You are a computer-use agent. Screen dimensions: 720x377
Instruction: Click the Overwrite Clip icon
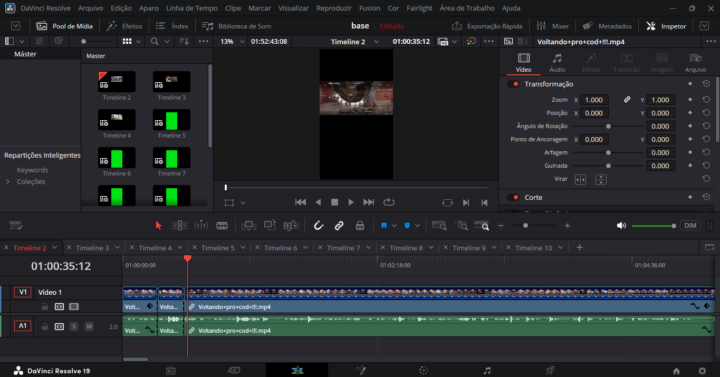point(270,225)
